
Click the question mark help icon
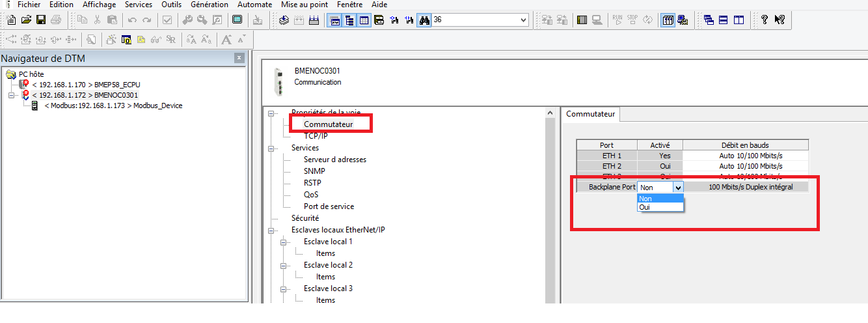(x=765, y=20)
